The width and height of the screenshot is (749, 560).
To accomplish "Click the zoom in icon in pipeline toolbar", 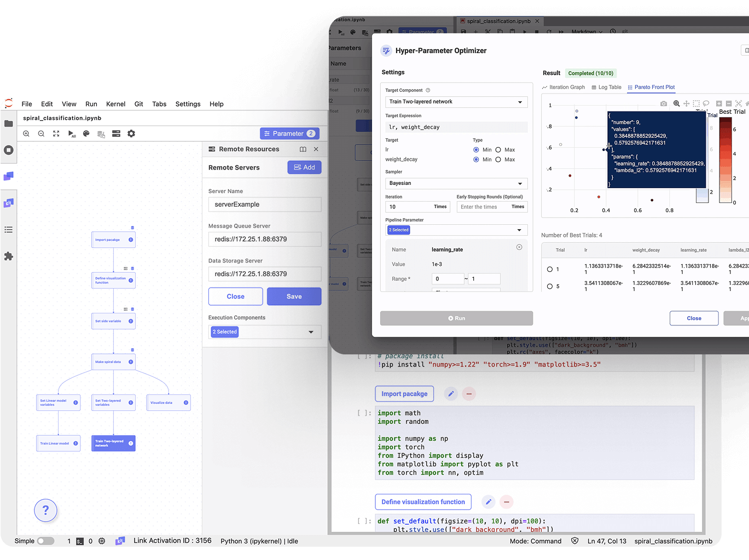I will pos(26,133).
